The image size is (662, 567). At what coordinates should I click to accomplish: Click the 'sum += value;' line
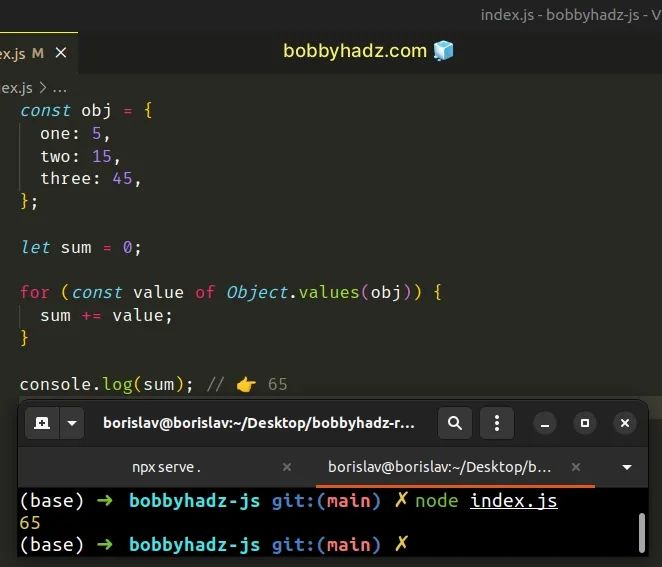tap(106, 316)
